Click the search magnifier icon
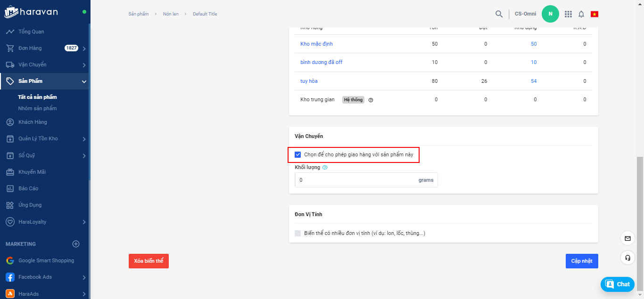Image resolution: width=644 pixels, height=299 pixels. [x=499, y=14]
